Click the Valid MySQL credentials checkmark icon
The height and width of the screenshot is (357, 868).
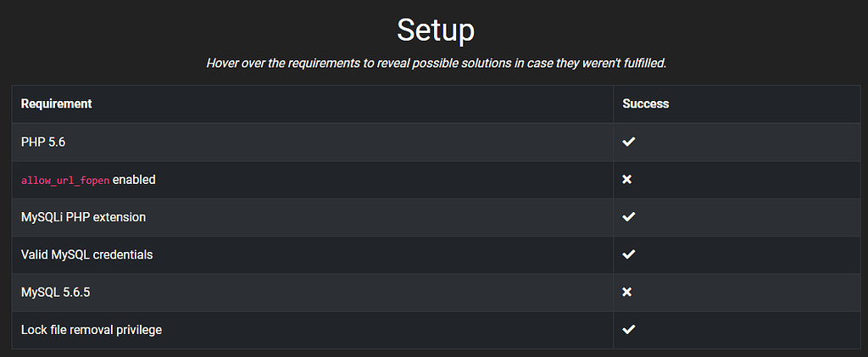pos(628,254)
